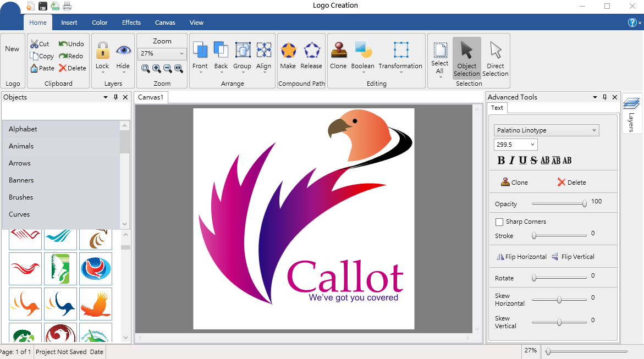The image size is (644, 359).
Task: Select the Animals category
Action: click(x=61, y=146)
